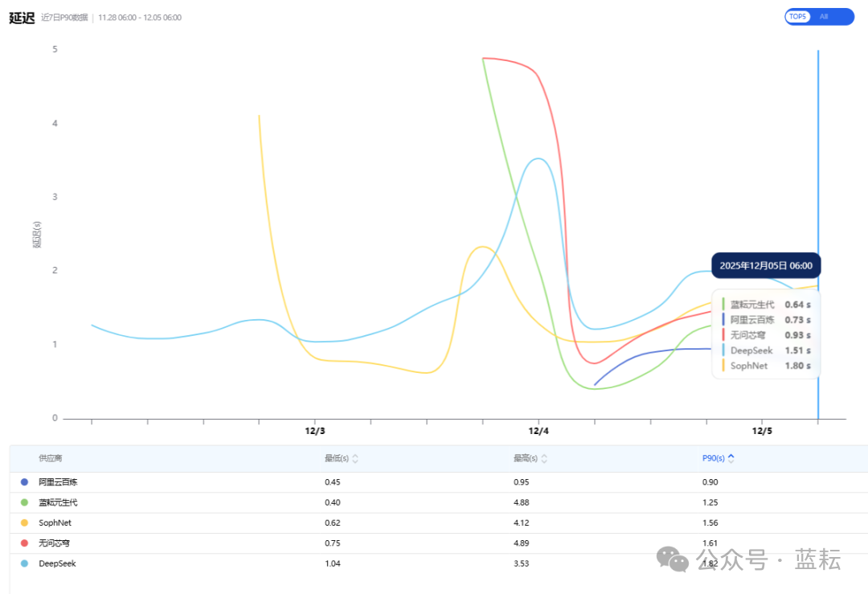This screenshot has height=594, width=868.
Task: Switch the toggle to All
Action: [x=824, y=17]
